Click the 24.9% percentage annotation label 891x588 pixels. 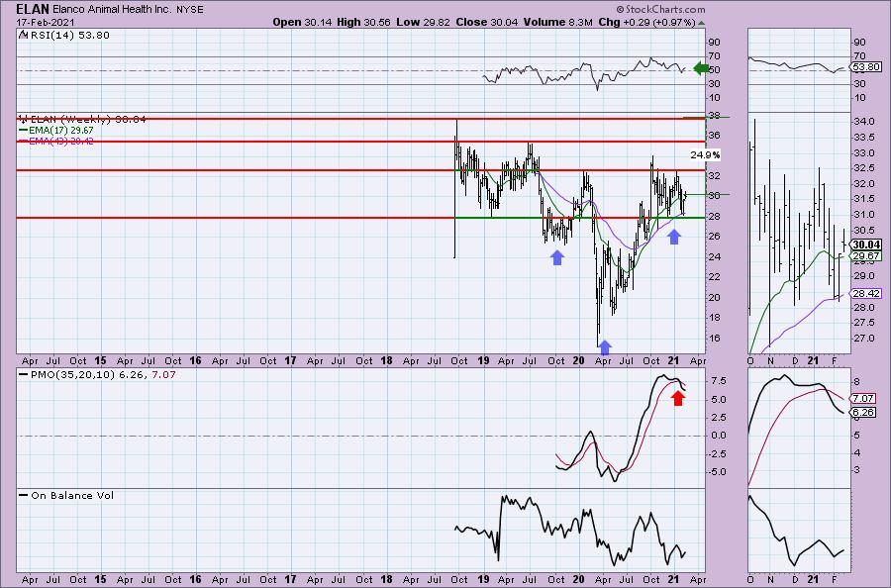click(x=705, y=155)
